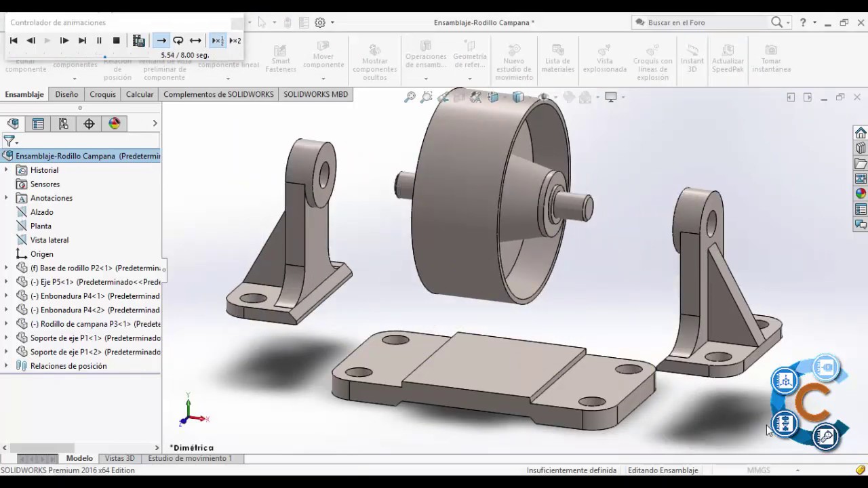Open Appearances color ball in task pane

[861, 193]
